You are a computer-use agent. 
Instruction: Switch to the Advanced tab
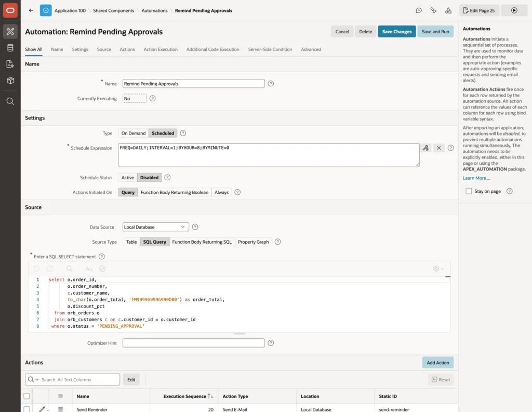(311, 49)
